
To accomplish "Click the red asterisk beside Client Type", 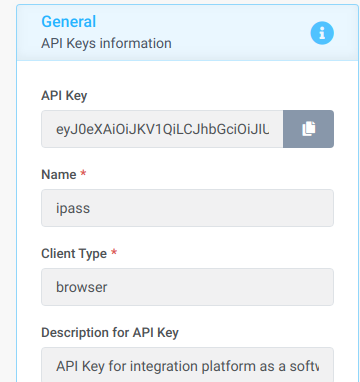I will pyautogui.click(x=114, y=252).
